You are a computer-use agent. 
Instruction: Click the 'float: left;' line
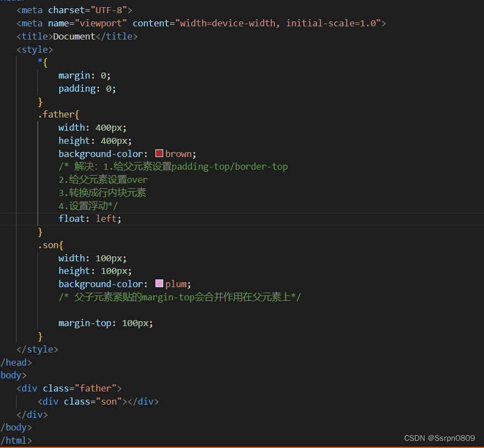pos(90,219)
